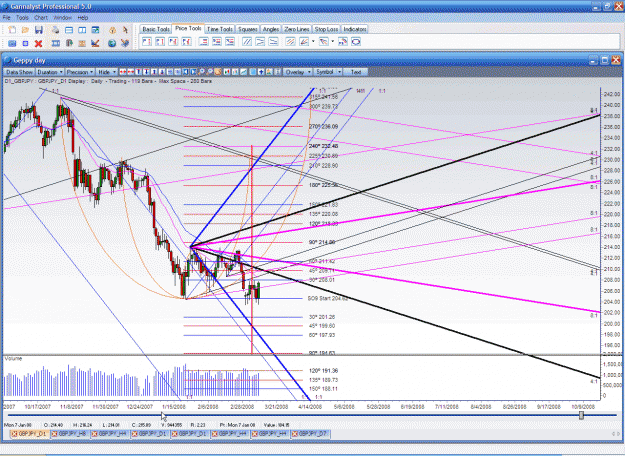Screen dimensions: 625x456
Task: Click the Print icon
Action: pyautogui.click(x=55, y=30)
